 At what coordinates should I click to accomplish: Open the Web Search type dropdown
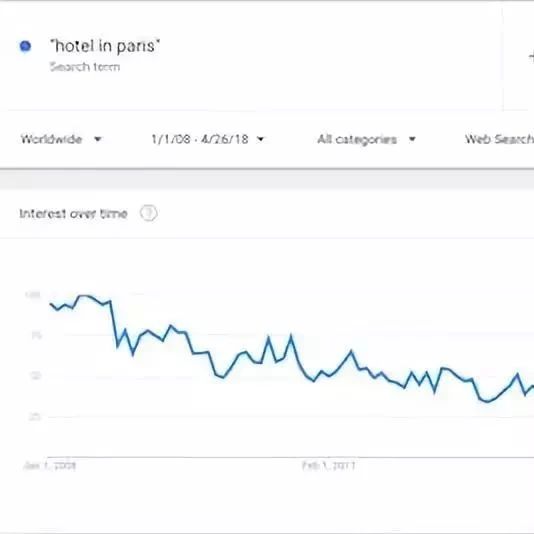(x=499, y=139)
